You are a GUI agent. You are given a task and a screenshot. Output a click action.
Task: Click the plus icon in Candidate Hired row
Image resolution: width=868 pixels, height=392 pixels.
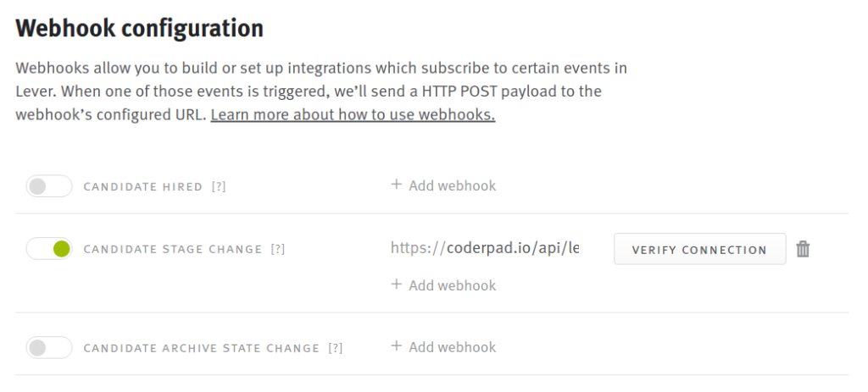396,185
